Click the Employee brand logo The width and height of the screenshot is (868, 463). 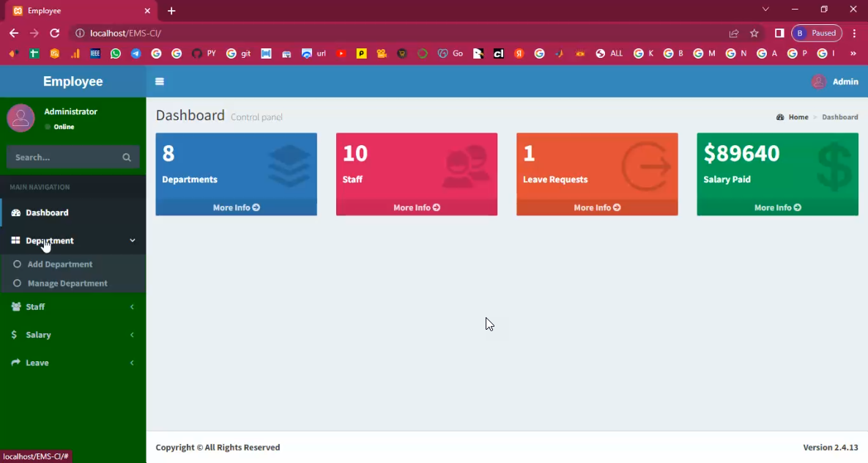[x=73, y=81]
